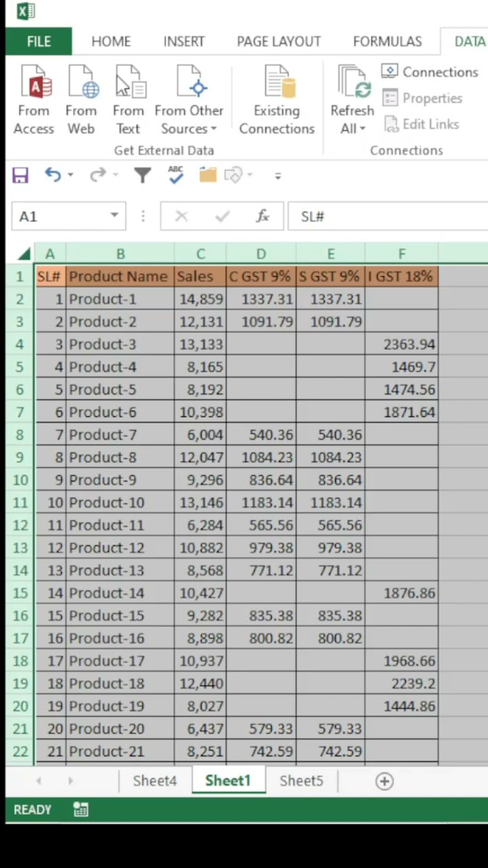This screenshot has height=868, width=488.
Task: Click the Excel application icon
Action: [x=26, y=11]
